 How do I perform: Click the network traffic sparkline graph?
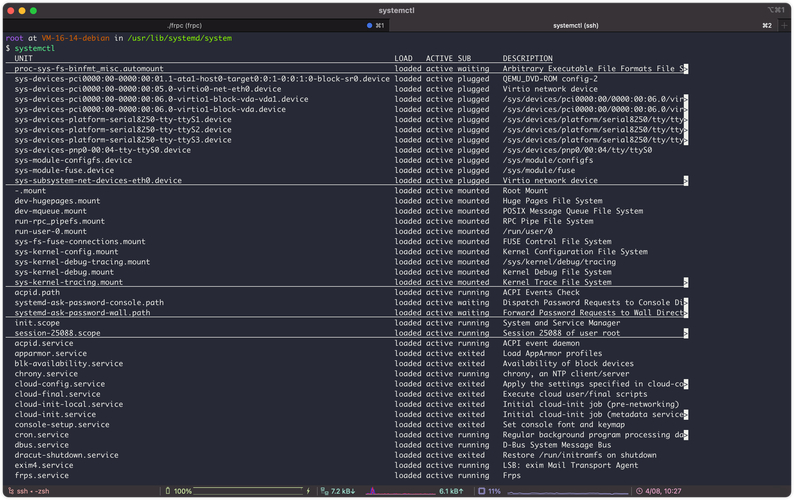[x=401, y=491]
